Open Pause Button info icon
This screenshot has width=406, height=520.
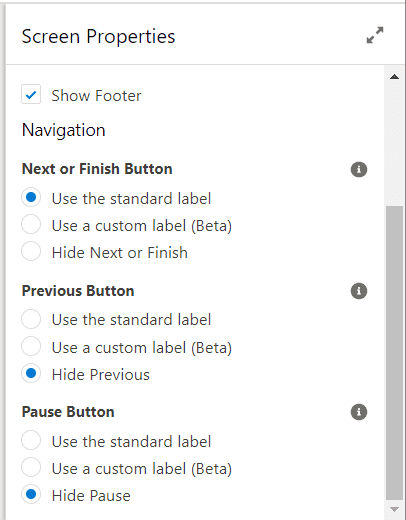(359, 412)
